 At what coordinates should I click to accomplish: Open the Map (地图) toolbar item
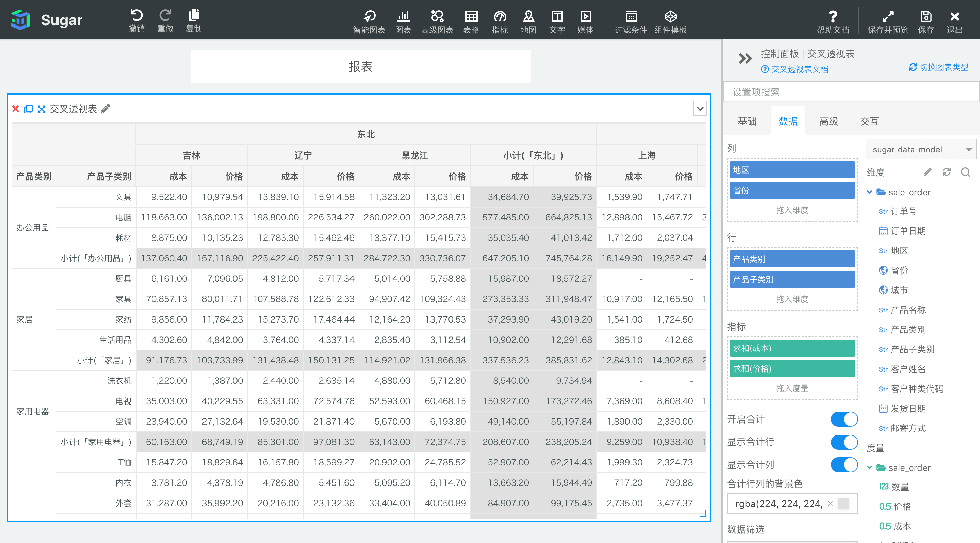tap(528, 22)
